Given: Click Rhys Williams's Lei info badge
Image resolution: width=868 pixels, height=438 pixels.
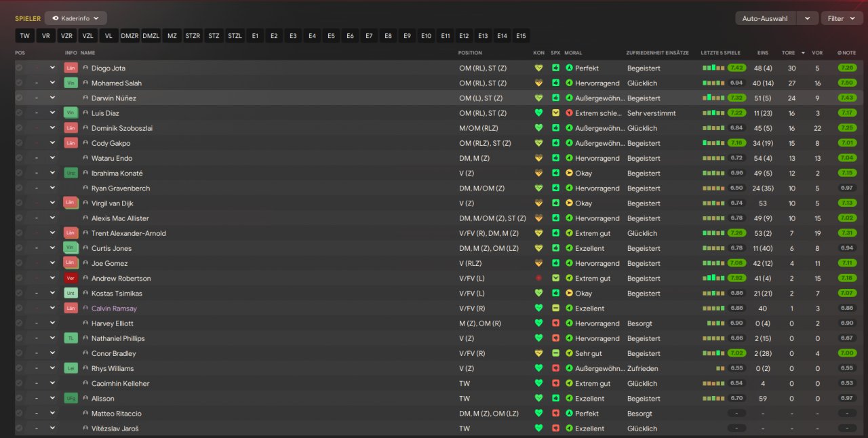Looking at the screenshot, I should click(71, 368).
